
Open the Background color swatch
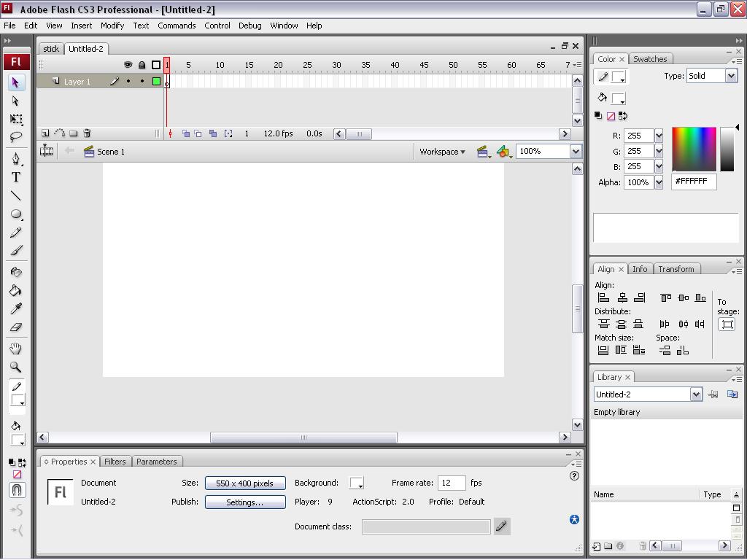pyautogui.click(x=356, y=483)
